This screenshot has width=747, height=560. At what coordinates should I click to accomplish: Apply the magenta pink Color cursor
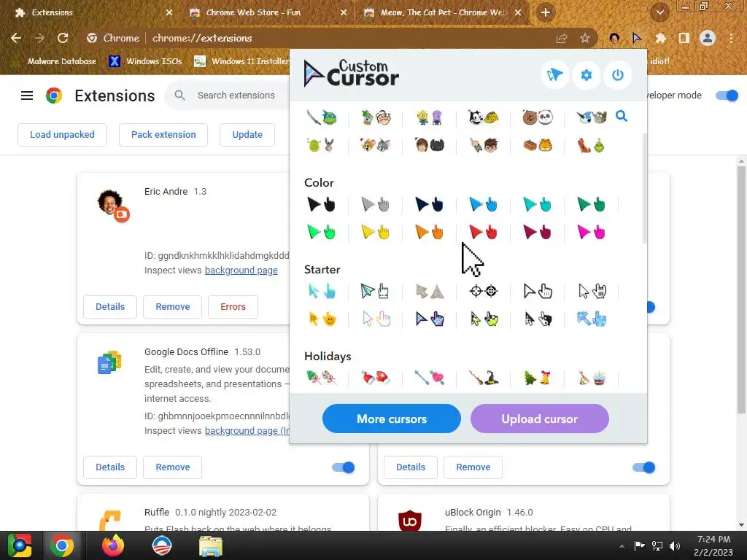pos(591,233)
